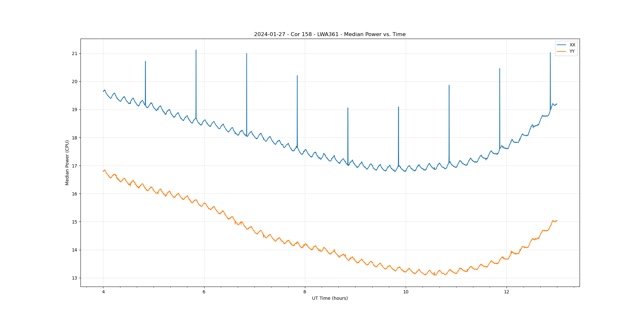Click the orange YY legend line sample

(562, 52)
